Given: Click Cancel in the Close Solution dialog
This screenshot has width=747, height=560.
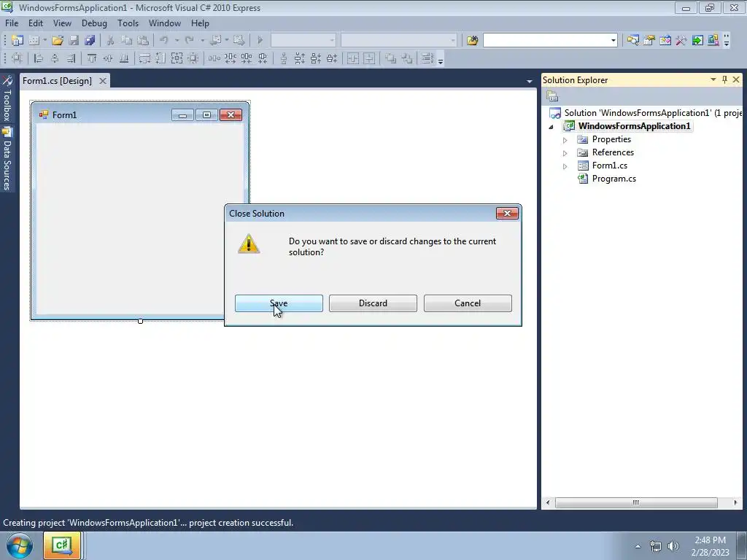Looking at the screenshot, I should [x=468, y=303].
